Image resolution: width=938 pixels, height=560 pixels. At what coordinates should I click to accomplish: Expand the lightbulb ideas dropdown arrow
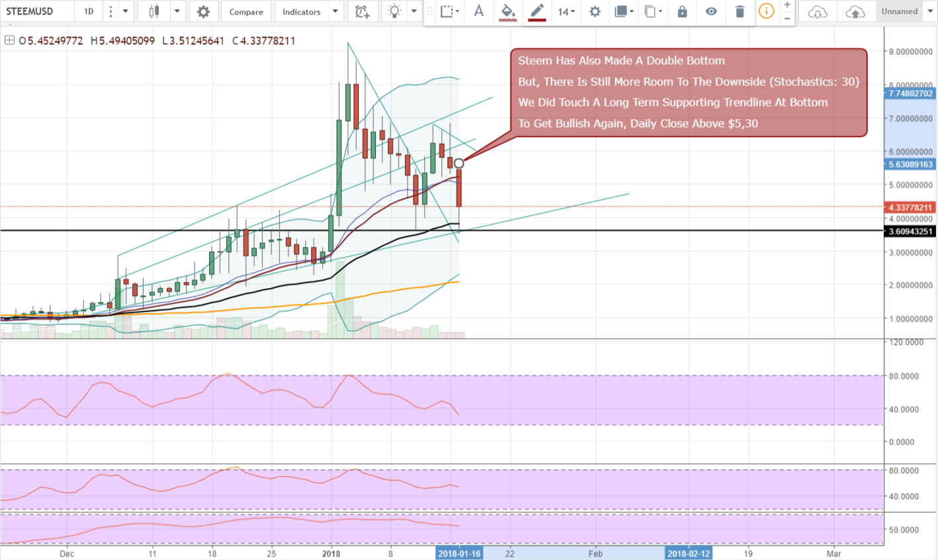414,11
